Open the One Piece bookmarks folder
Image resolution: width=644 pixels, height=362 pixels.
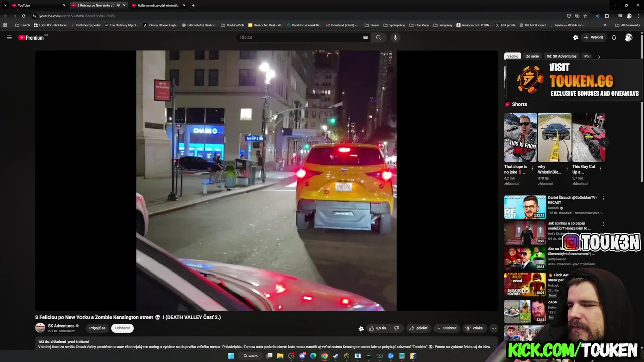coord(419,25)
